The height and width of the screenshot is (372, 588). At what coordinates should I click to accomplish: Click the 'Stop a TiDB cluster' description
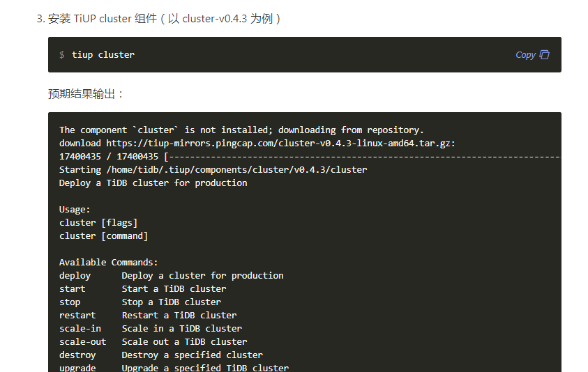(x=171, y=302)
